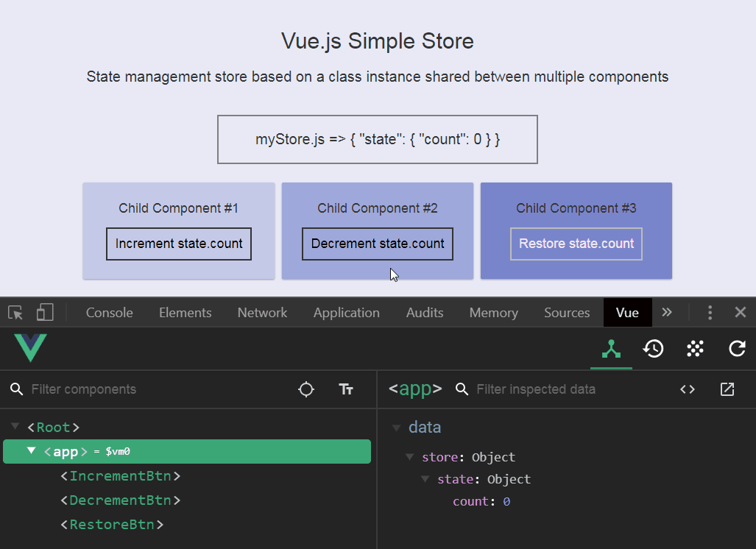
Task: Switch to the Audits tab
Action: [x=425, y=312]
